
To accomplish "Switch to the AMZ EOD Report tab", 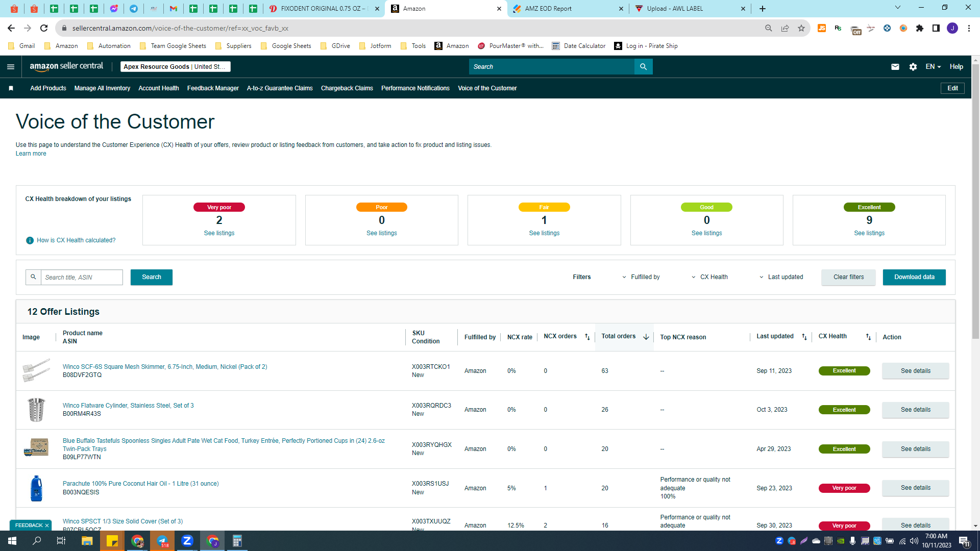I will (x=568, y=9).
